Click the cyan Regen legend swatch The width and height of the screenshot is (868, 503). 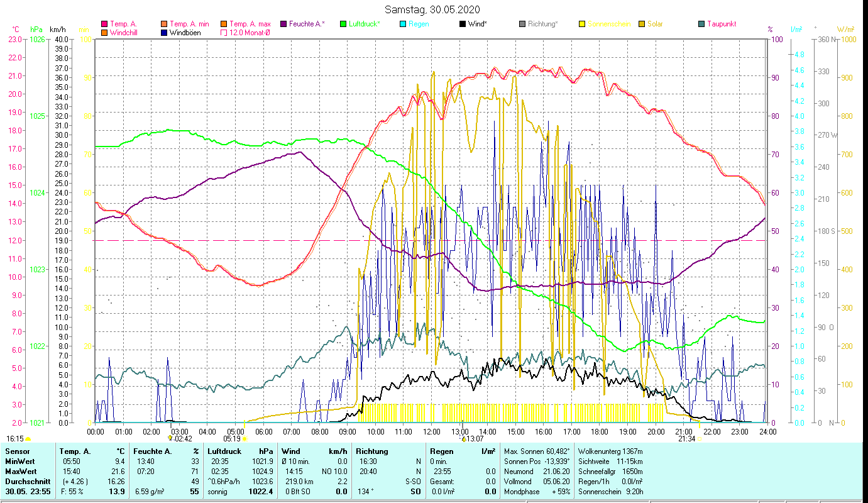(402, 25)
